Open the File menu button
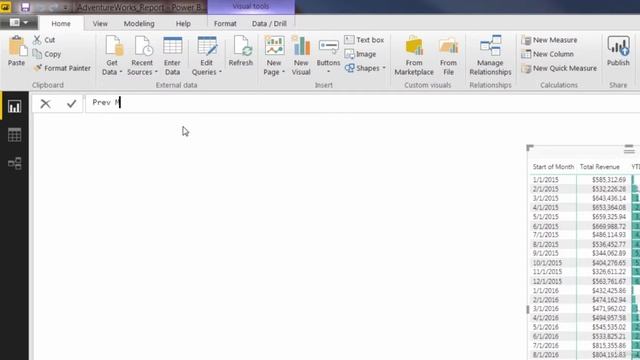Image resolution: width=640 pixels, height=360 pixels. pos(19,22)
